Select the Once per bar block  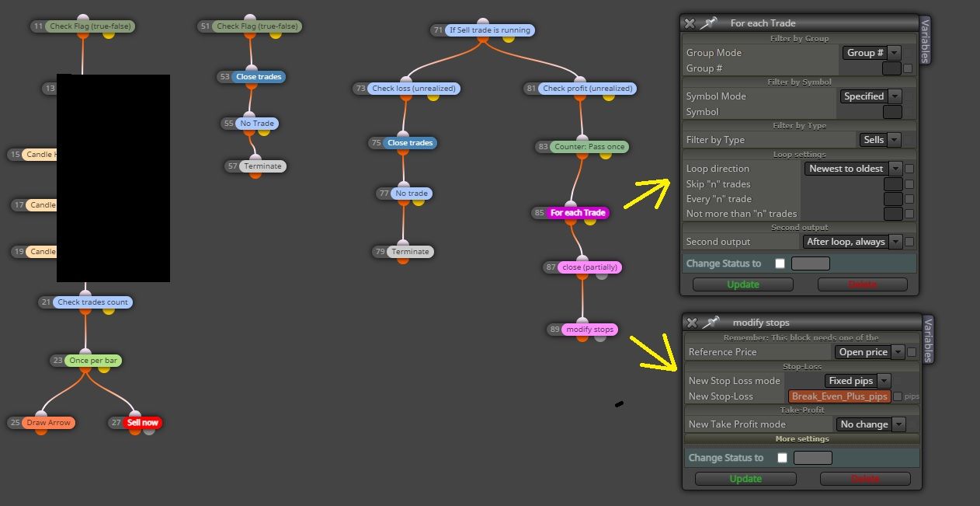tap(94, 361)
